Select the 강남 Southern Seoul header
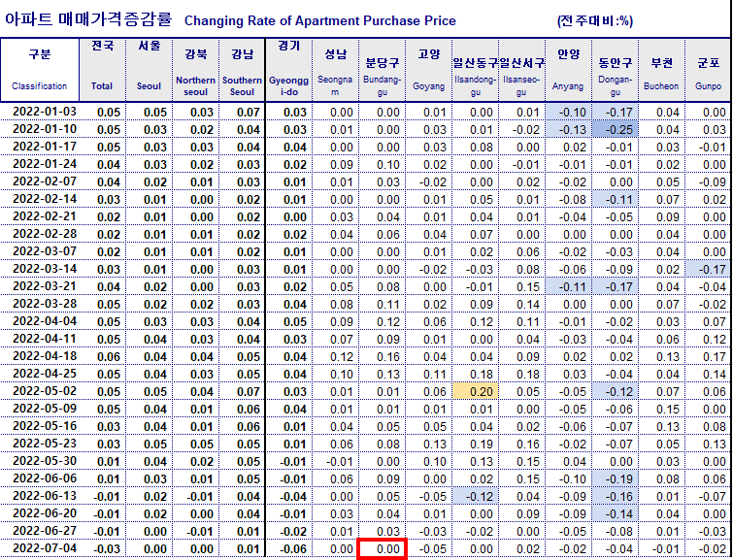The height and width of the screenshot is (560, 733). 242,70
